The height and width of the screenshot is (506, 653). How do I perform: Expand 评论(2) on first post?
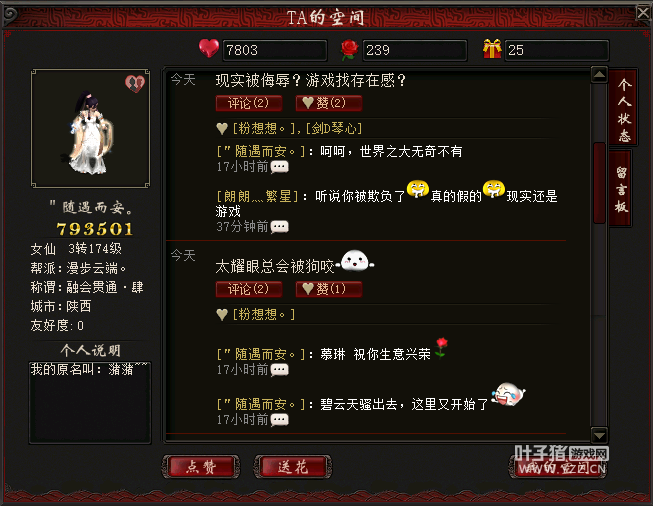click(249, 103)
